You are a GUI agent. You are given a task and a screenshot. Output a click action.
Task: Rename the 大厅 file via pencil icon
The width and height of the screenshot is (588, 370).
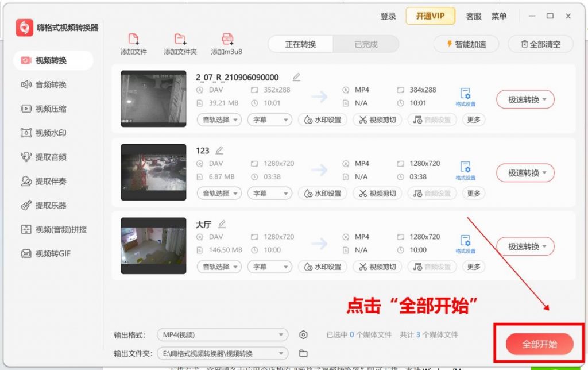click(x=220, y=223)
